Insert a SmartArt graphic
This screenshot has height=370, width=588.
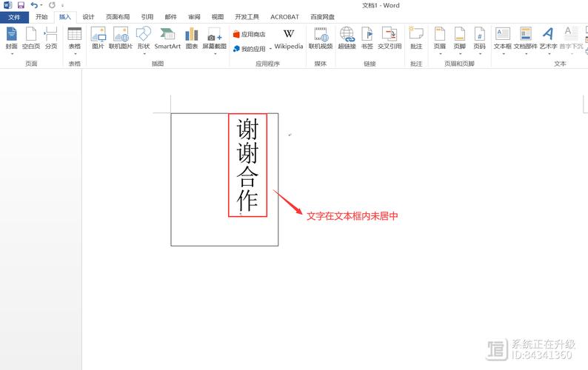[167, 38]
